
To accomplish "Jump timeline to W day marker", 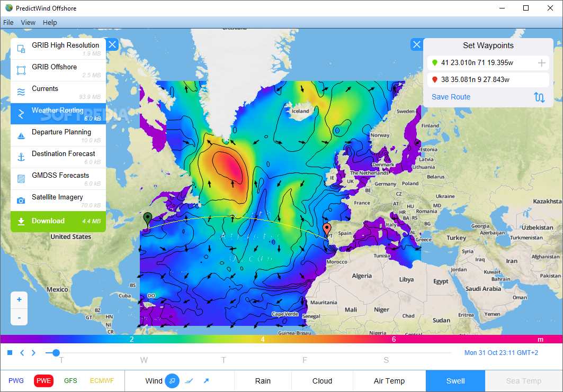I will click(144, 360).
